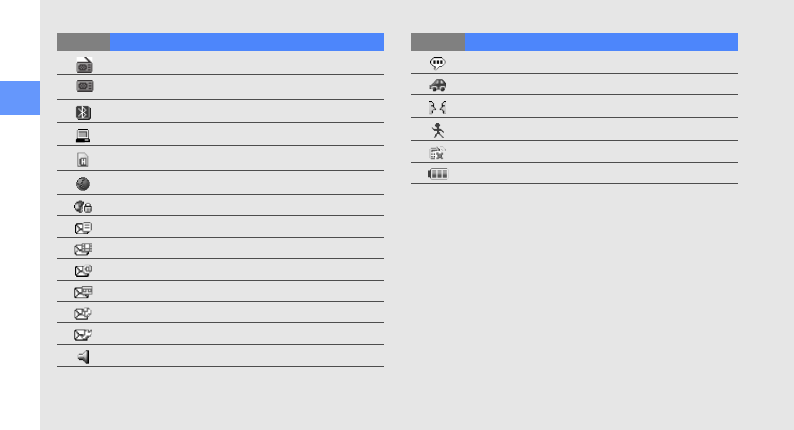Image resolution: width=794 pixels, height=430 pixels.
Task: Select the Bluetooth status icon
Action: point(83,112)
